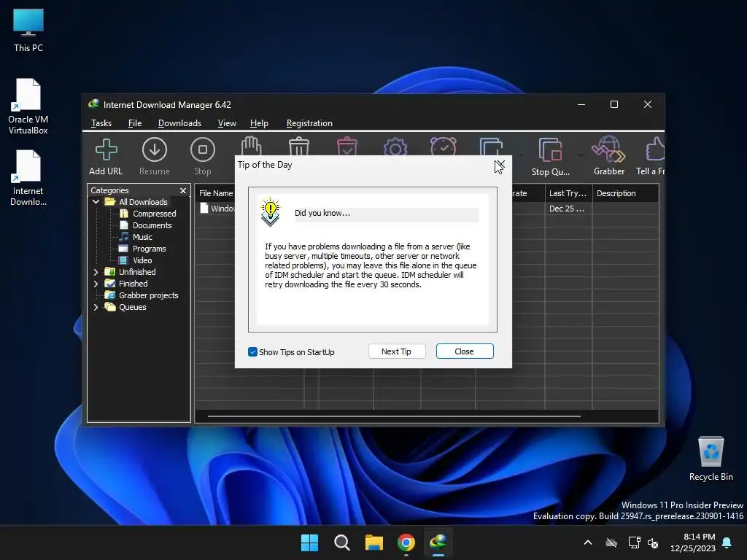The height and width of the screenshot is (560, 747).
Task: Close the Categories panel
Action: point(183,190)
